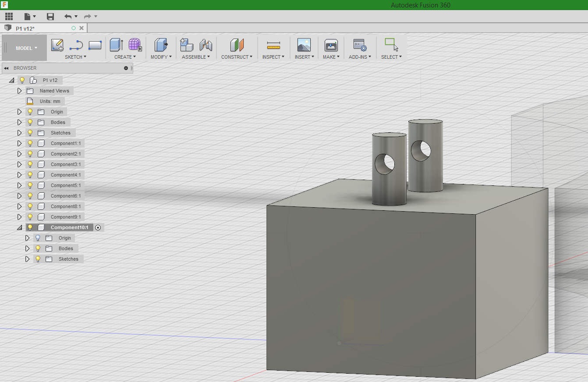Click the hole in the shorter cylinder
Viewport: 588px width, 382px height.
(x=385, y=164)
